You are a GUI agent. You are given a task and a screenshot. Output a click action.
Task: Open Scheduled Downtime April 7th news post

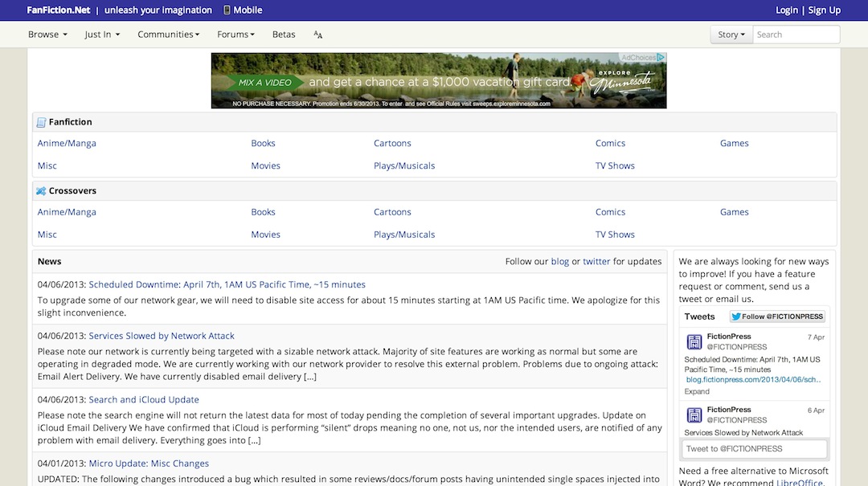[x=227, y=284]
